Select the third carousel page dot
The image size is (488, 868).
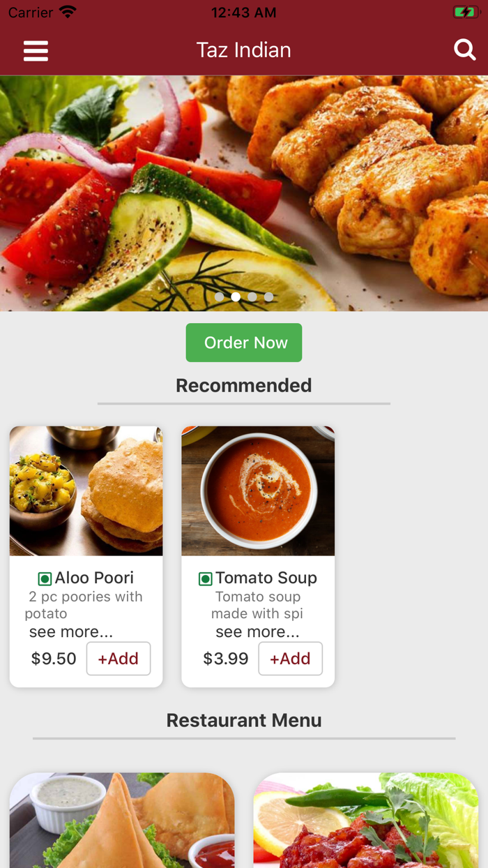click(x=252, y=297)
